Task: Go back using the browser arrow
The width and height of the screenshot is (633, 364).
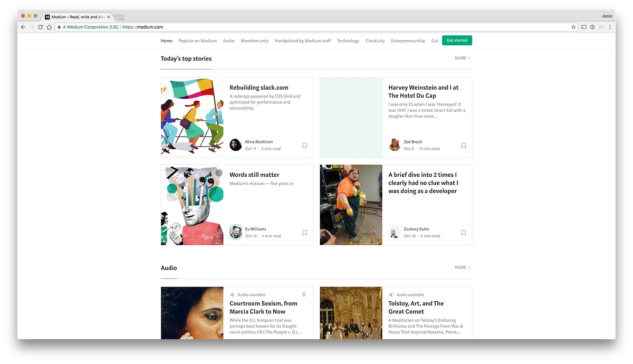Action: click(x=23, y=27)
